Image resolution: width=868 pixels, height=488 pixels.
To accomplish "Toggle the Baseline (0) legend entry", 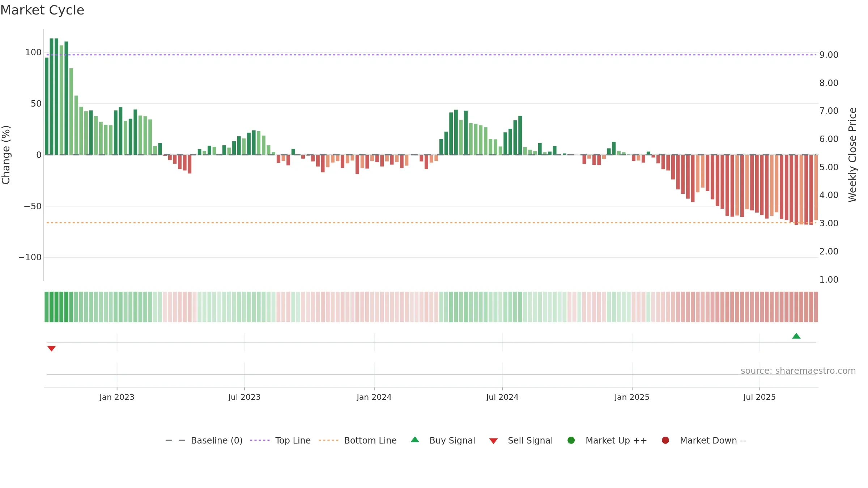I will tap(204, 440).
